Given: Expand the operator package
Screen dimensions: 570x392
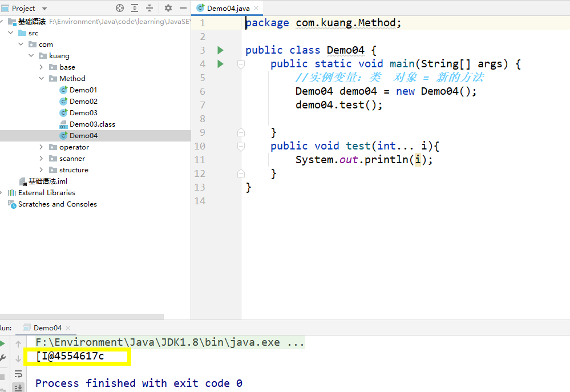Looking at the screenshot, I should tap(41, 147).
